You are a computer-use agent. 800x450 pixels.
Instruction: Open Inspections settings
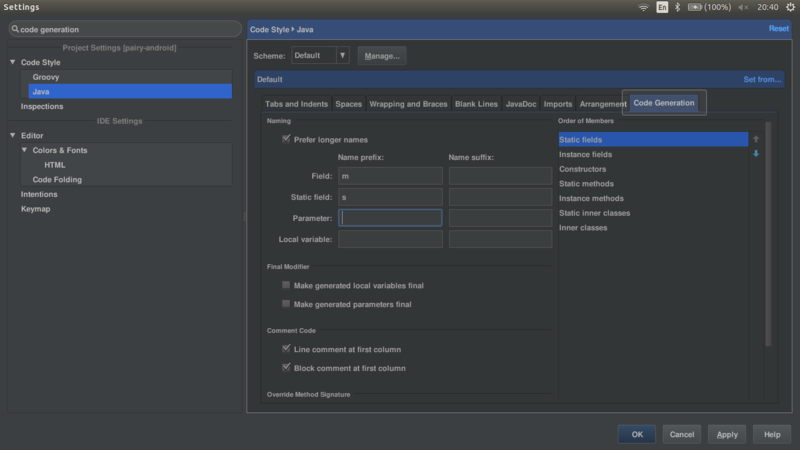(42, 106)
